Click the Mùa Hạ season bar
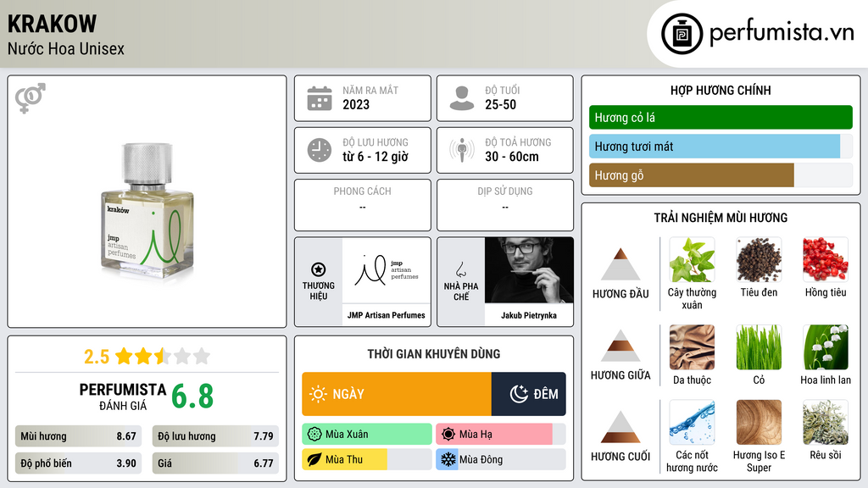This screenshot has height=488, width=868. (x=501, y=435)
